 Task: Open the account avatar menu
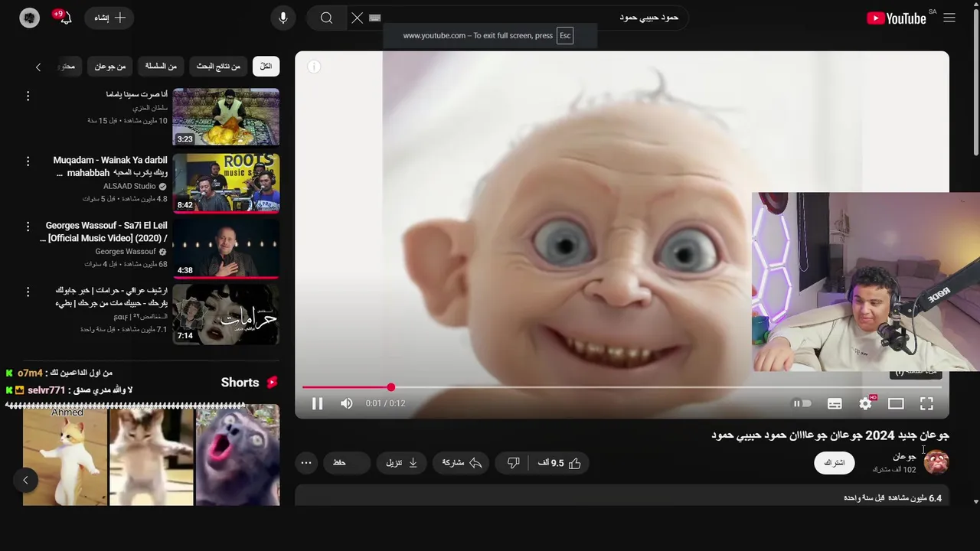[29, 18]
